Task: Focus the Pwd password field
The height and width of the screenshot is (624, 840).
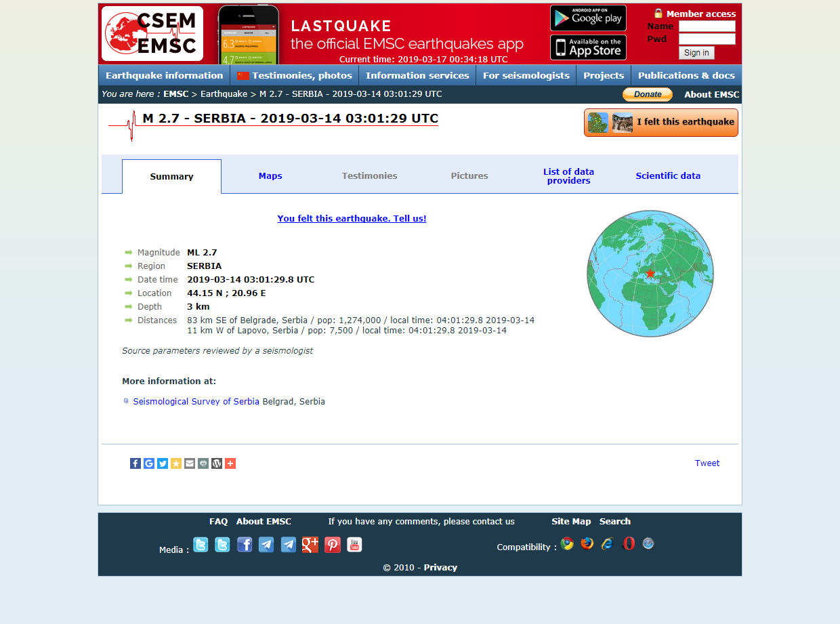Action: point(707,39)
